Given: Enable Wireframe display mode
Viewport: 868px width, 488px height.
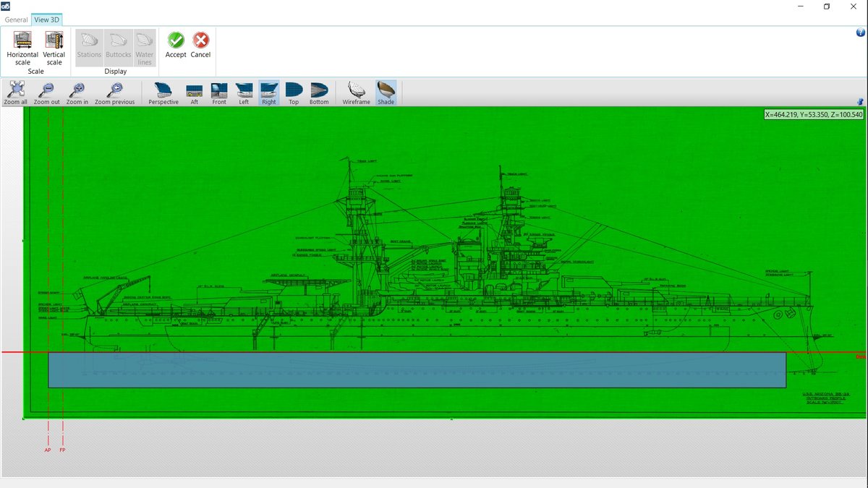Looking at the screenshot, I should click(x=357, y=93).
